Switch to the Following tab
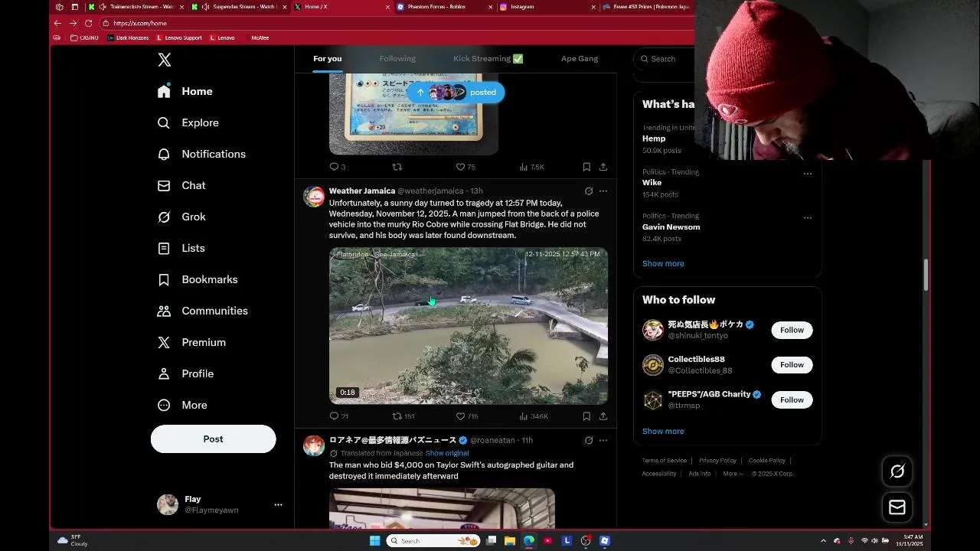Image resolution: width=980 pixels, height=551 pixels. [397, 59]
